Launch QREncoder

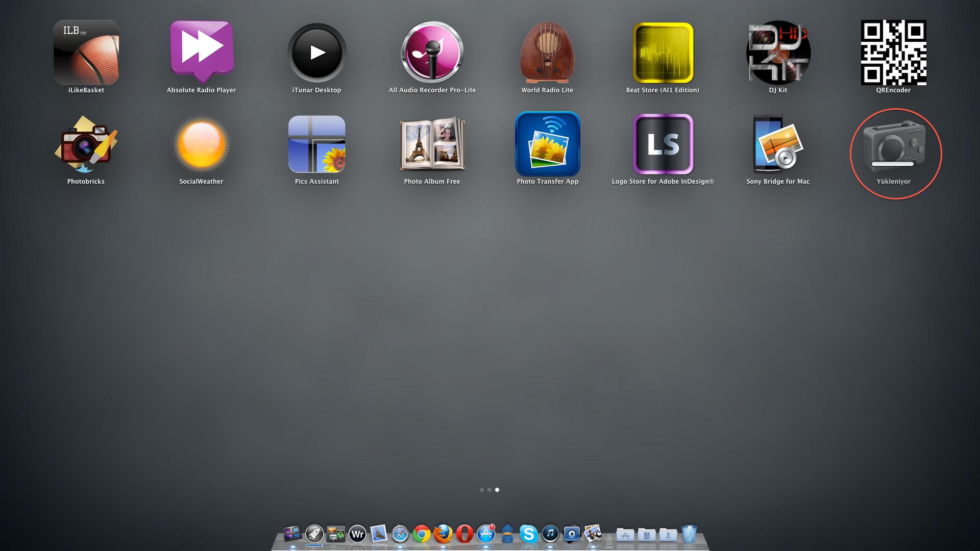pos(894,53)
